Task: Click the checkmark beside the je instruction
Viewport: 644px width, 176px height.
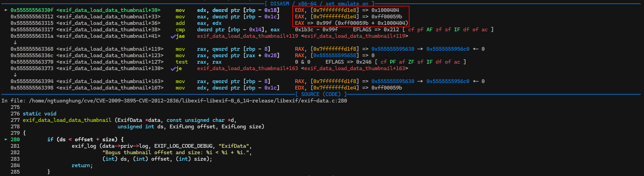Action: [x=173, y=69]
